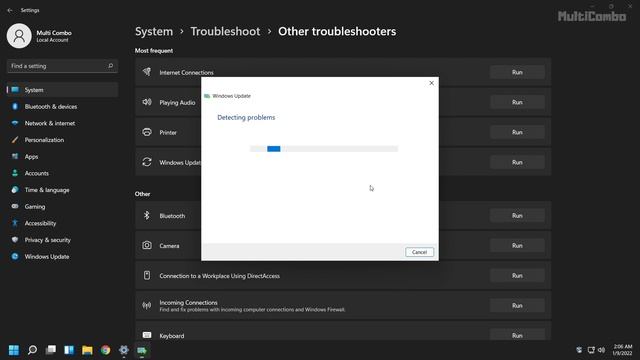
Task: Open Windows Update in the sidebar
Action: tap(62, 257)
